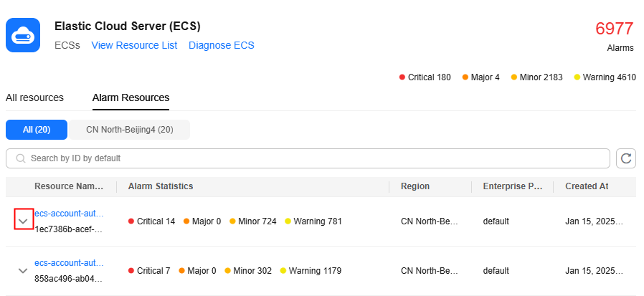Click the Search by ID input field
This screenshot has height=296, width=644.
[316, 158]
